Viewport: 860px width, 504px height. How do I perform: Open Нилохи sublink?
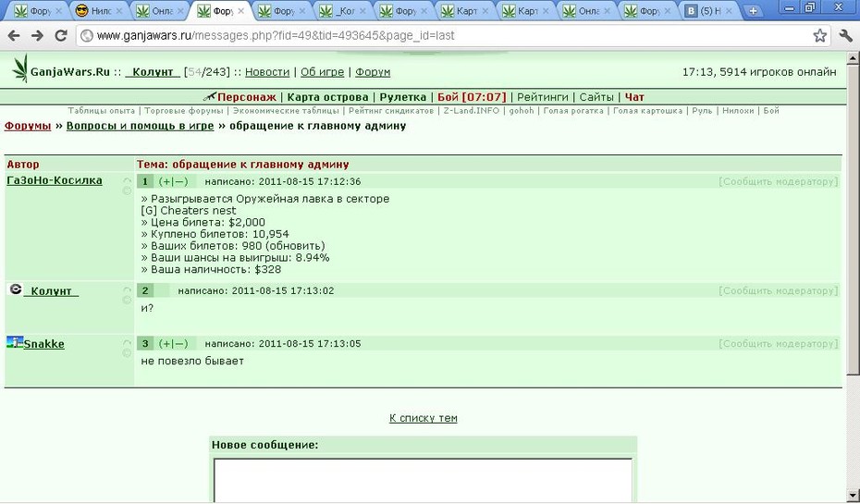coord(738,111)
